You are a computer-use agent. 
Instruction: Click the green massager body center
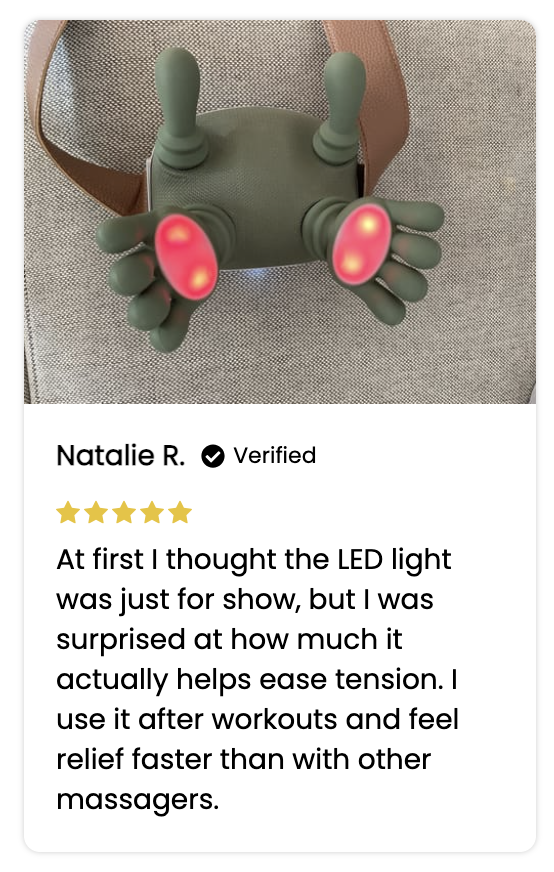[259, 184]
